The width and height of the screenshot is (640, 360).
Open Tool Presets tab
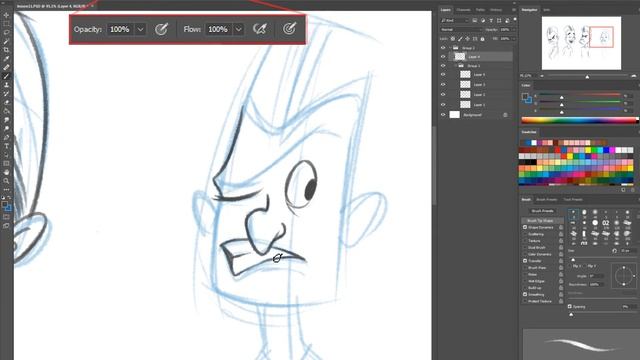coord(573,200)
